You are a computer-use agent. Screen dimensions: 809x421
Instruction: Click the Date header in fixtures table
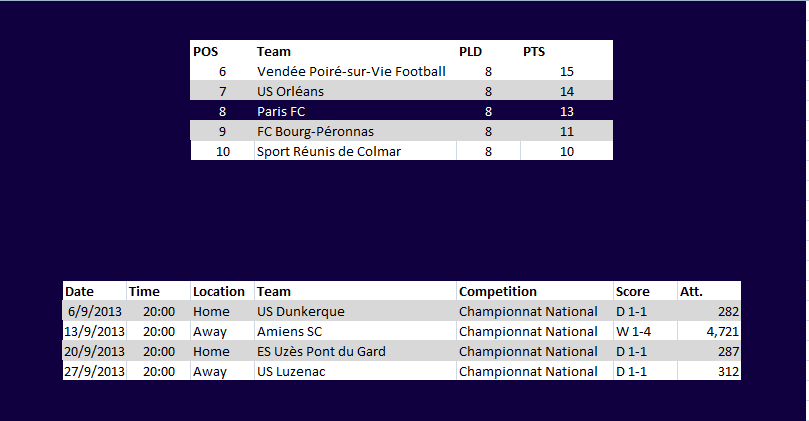[x=94, y=292]
